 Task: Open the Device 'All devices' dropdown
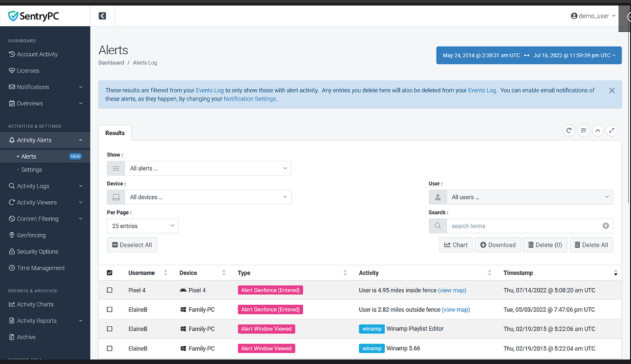point(208,197)
